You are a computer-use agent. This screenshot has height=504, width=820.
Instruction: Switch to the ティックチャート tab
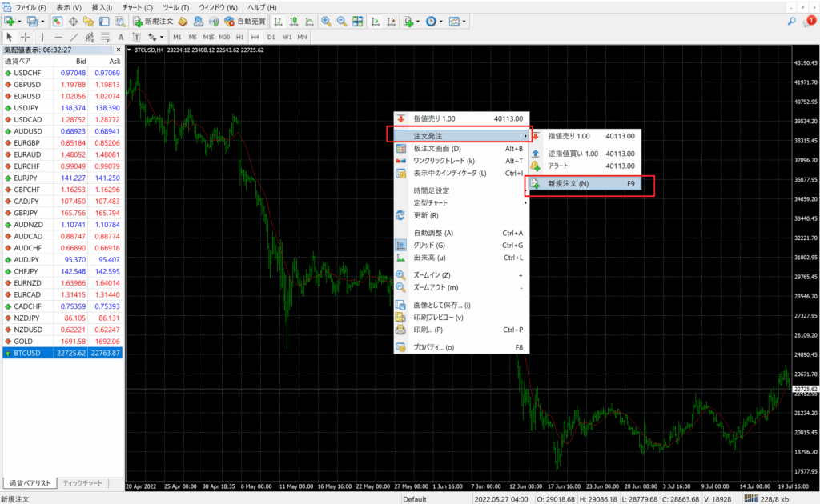pyautogui.click(x=82, y=483)
